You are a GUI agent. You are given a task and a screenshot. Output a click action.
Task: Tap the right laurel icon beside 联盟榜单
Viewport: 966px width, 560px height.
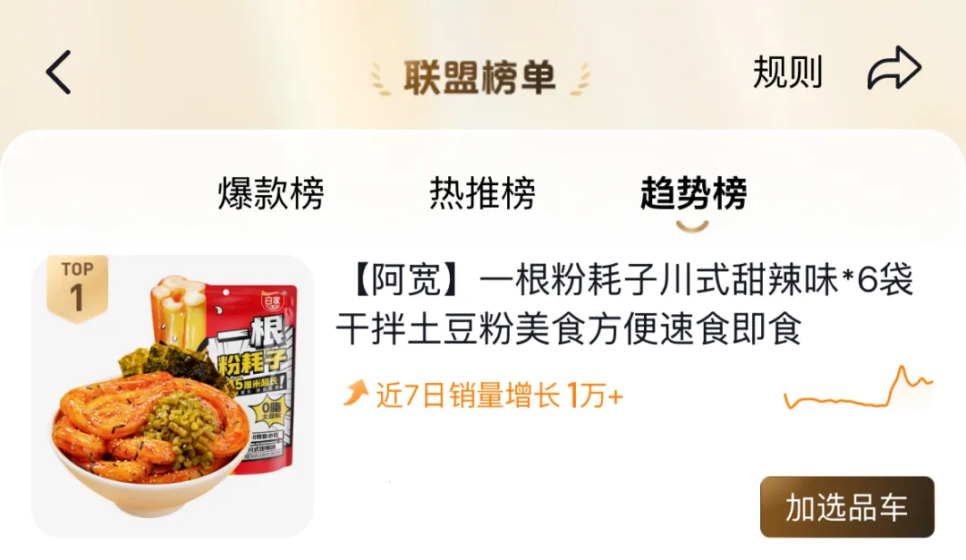click(579, 80)
